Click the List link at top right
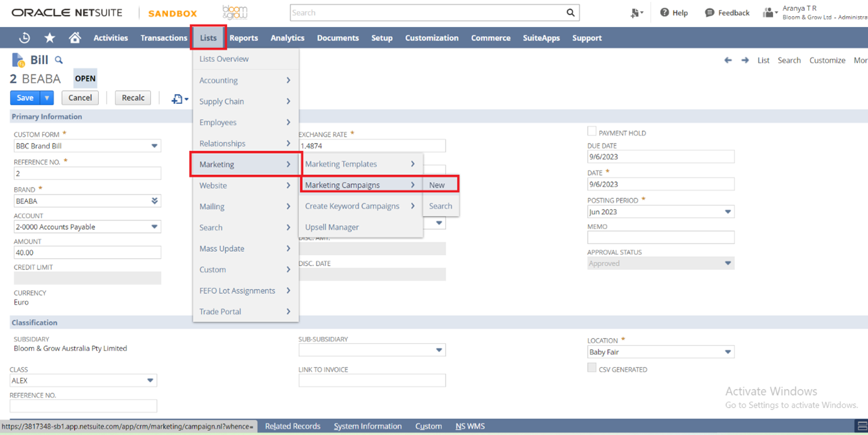This screenshot has width=868, height=435. coord(764,60)
